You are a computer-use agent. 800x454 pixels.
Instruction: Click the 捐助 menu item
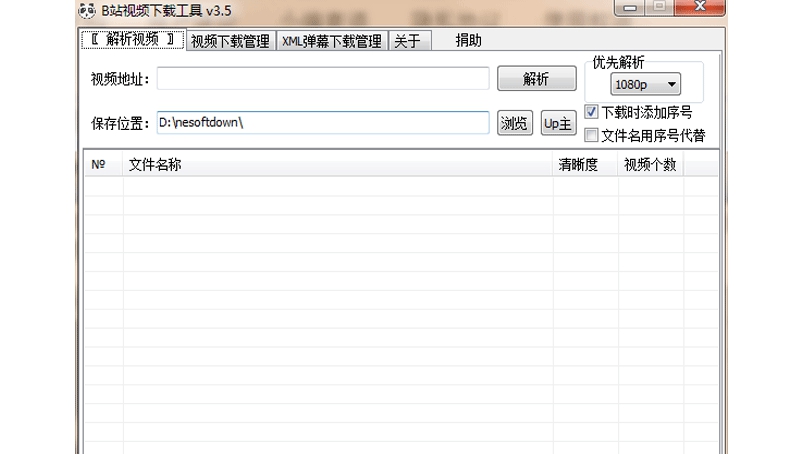pyautogui.click(x=468, y=40)
